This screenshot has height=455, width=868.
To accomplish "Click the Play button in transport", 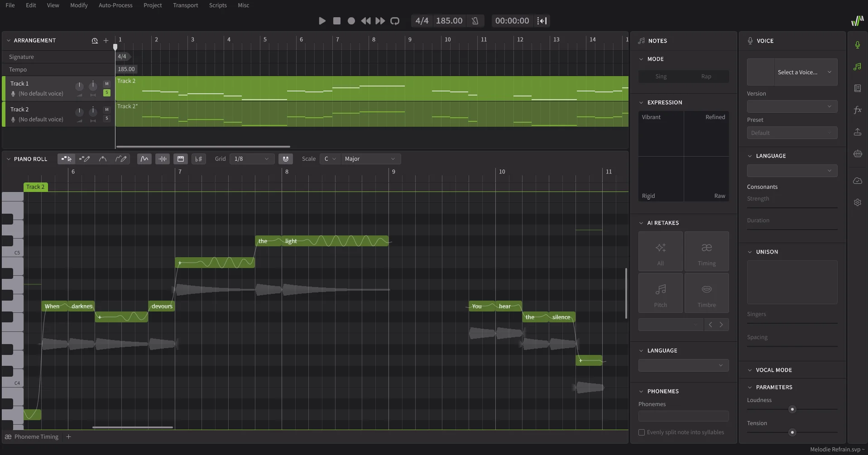I will (322, 21).
